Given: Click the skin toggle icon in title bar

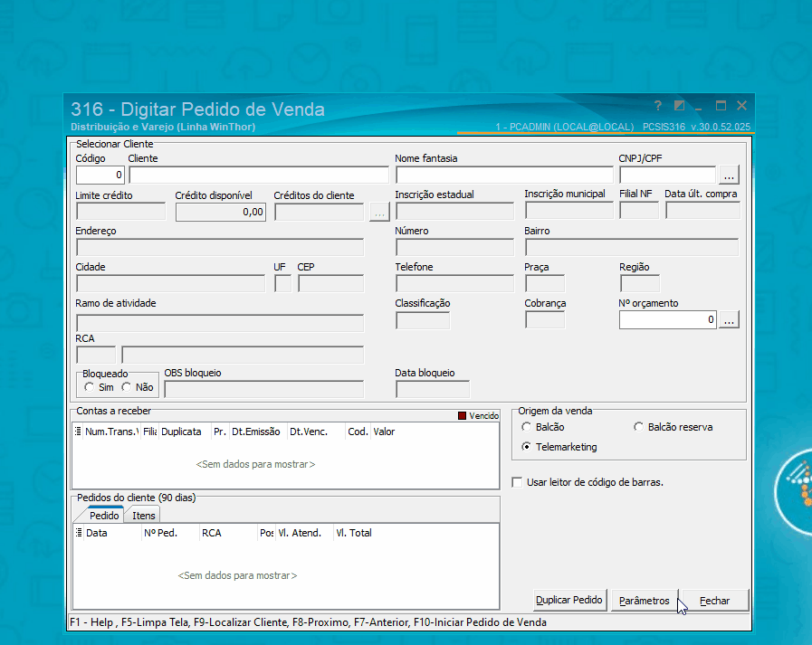Looking at the screenshot, I should [x=679, y=106].
